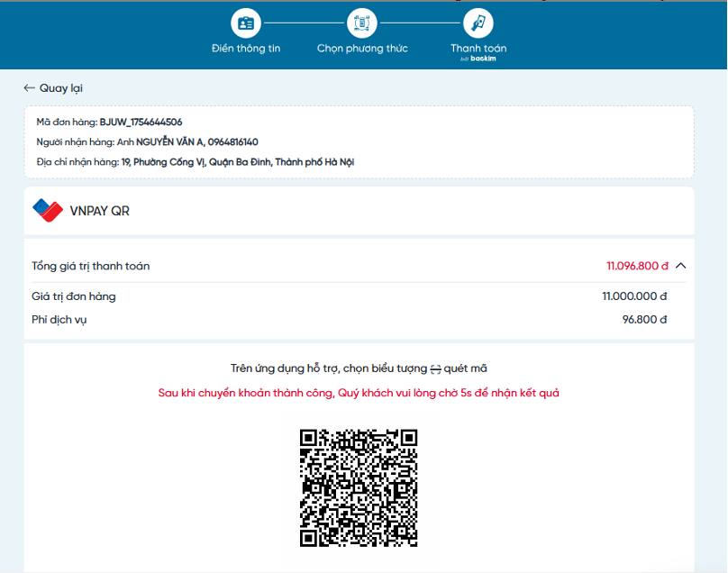728x573 pixels.
Task: Click the scan icon in the instruction line
Action: tap(435, 369)
